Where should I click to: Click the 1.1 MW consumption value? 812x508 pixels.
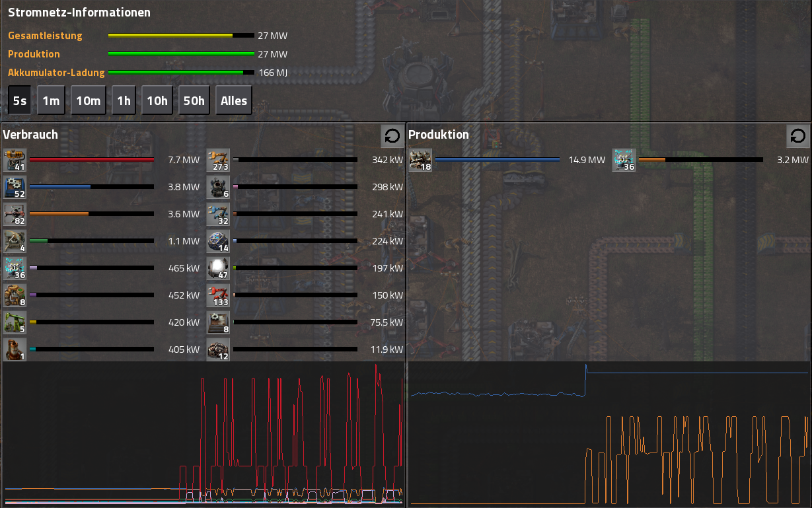[x=184, y=241]
